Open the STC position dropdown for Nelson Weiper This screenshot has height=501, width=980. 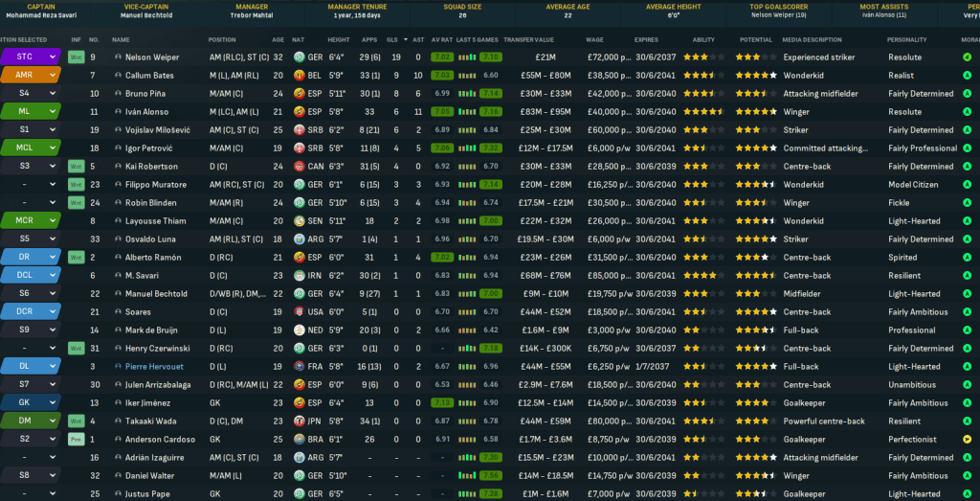52,57
